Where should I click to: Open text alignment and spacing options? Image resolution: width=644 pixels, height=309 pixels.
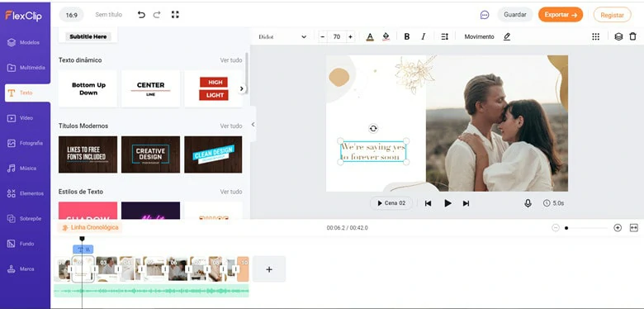[x=444, y=36]
